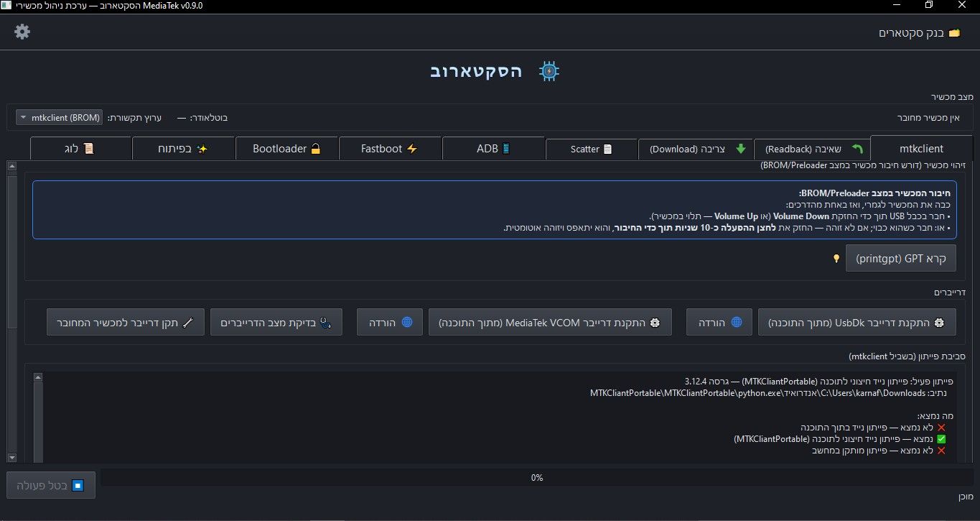Click the Python environment box scroll-up arrow

click(x=37, y=377)
